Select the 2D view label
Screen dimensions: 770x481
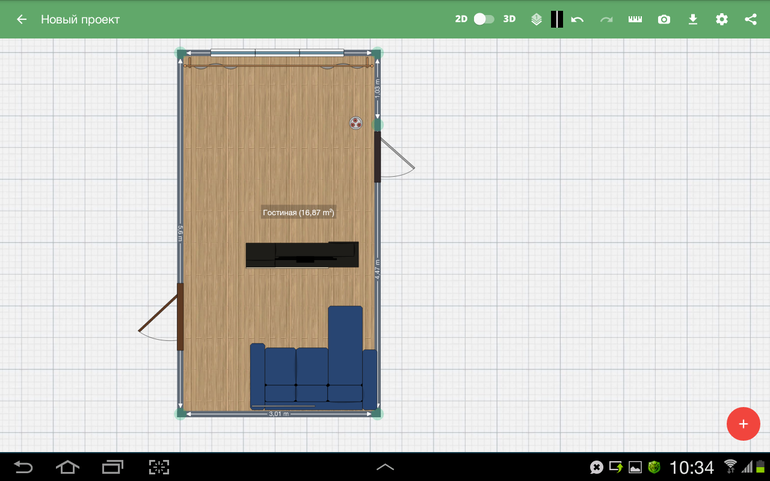tap(461, 19)
